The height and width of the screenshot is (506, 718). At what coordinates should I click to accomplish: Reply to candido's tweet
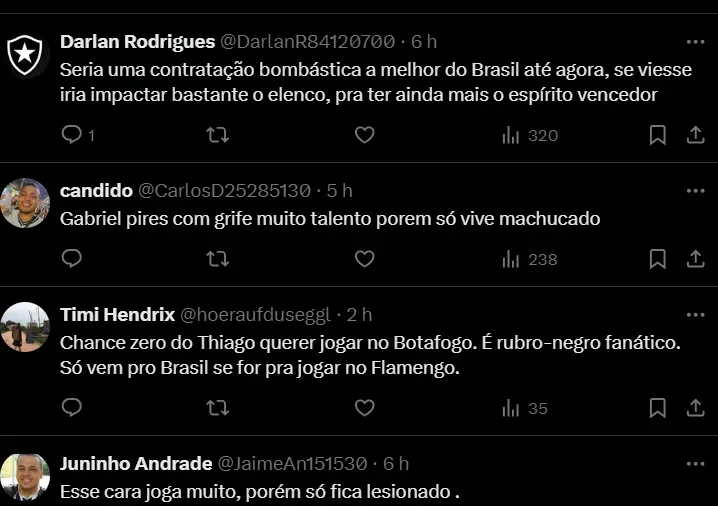72,259
